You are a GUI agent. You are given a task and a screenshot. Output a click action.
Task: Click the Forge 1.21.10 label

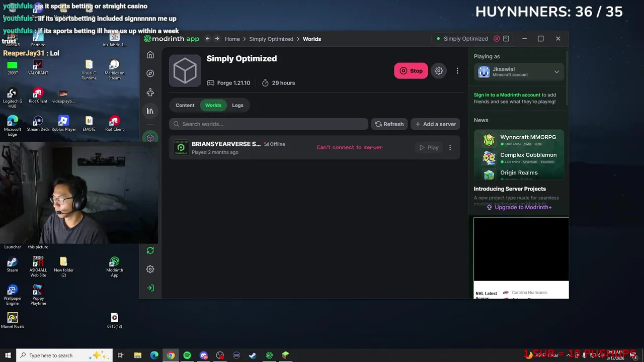point(228,83)
